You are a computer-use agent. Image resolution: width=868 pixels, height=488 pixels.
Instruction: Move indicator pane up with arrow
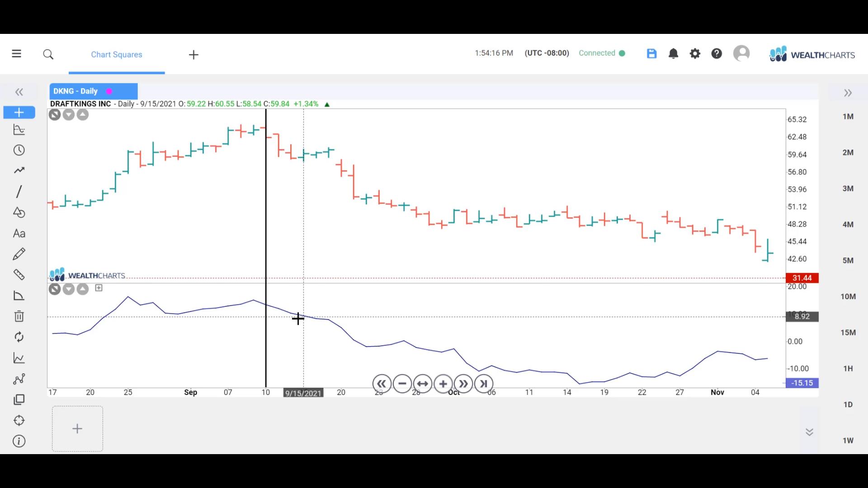click(x=83, y=289)
